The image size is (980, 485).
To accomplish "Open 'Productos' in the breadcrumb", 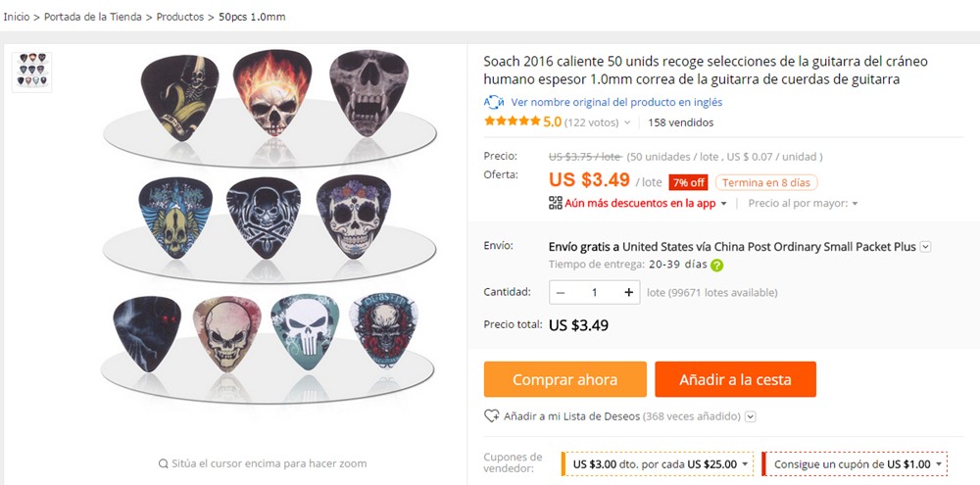I will click(177, 17).
